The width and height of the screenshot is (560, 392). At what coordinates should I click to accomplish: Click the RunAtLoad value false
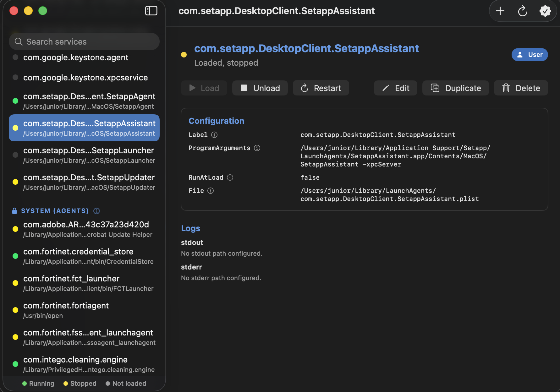click(x=310, y=177)
